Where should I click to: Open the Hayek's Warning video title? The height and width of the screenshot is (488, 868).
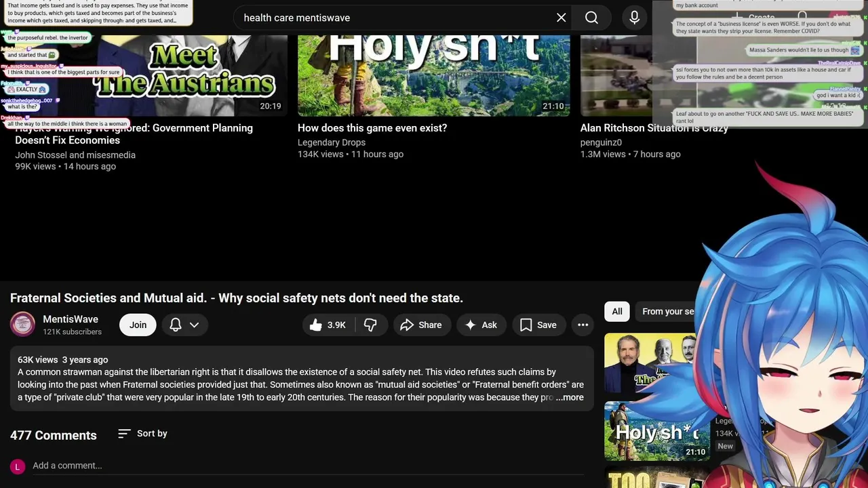134,134
